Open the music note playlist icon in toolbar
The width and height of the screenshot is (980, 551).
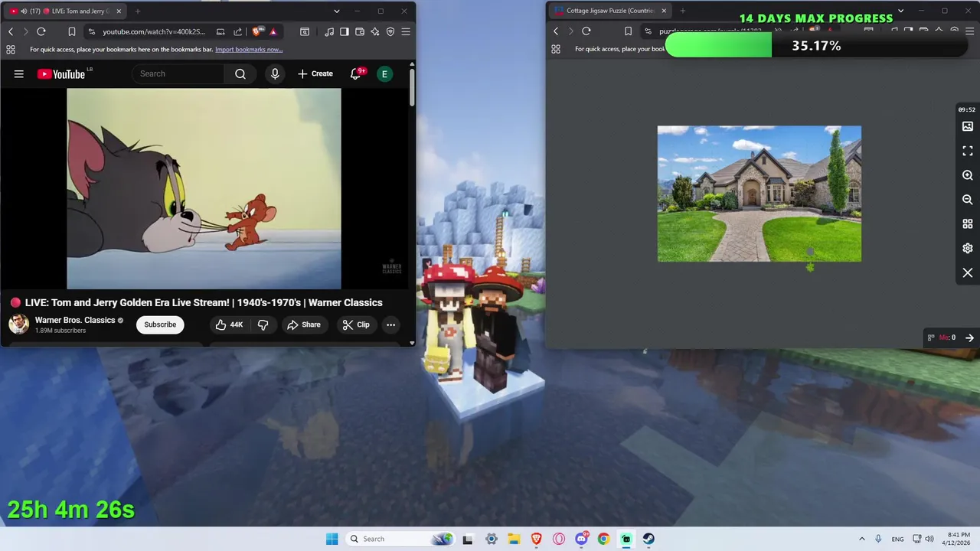coord(329,31)
